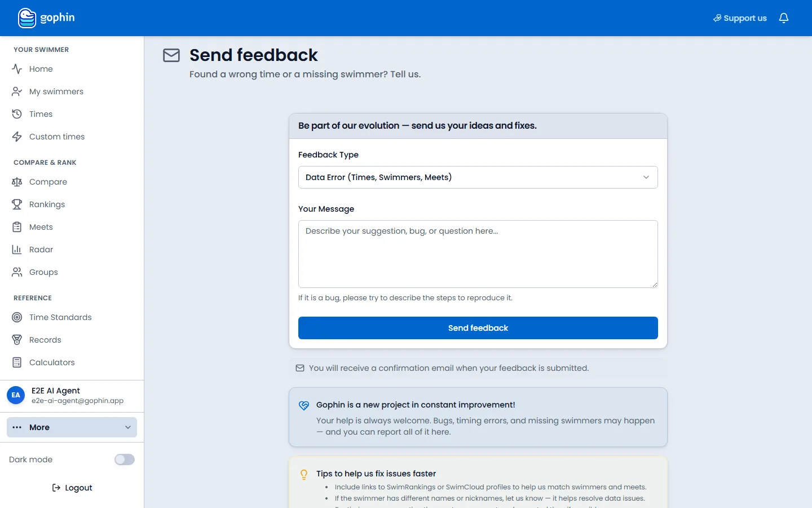Click the Compare scales icon
Screen dimensions: 812x508
coord(17,182)
